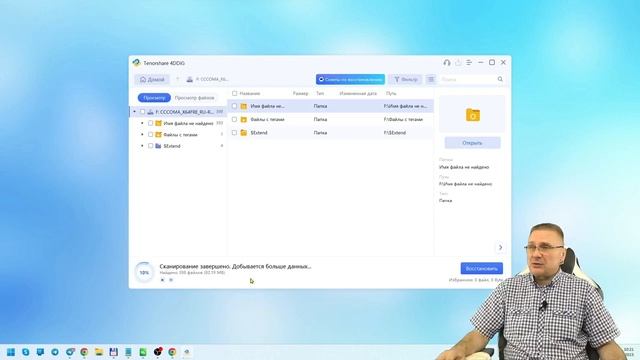Open Telegram from the taskbar

[55, 352]
